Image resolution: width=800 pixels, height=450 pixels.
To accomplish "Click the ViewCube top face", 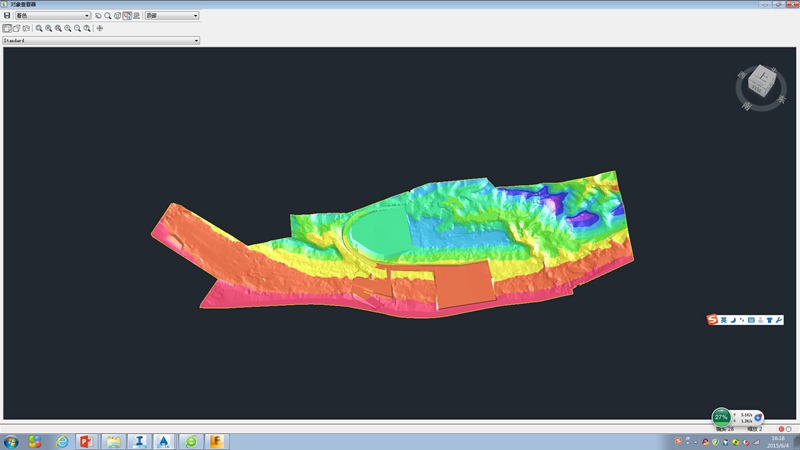I will click(x=763, y=75).
